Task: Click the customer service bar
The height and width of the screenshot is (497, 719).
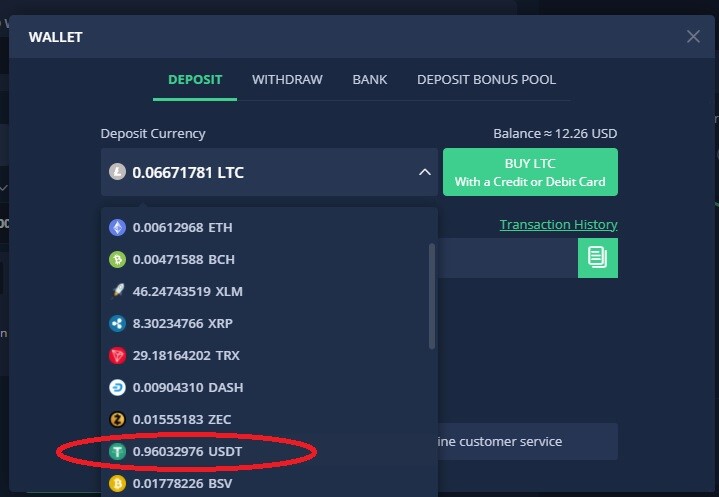Action: coord(528,442)
